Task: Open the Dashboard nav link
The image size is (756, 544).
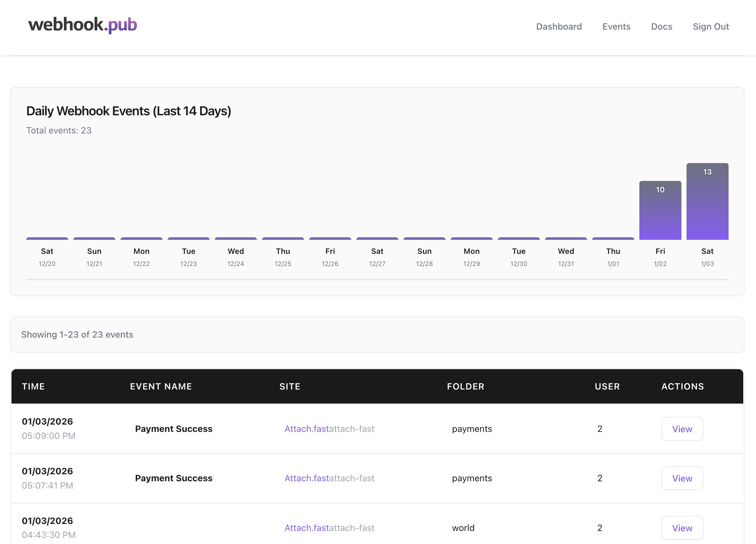Action: [559, 26]
